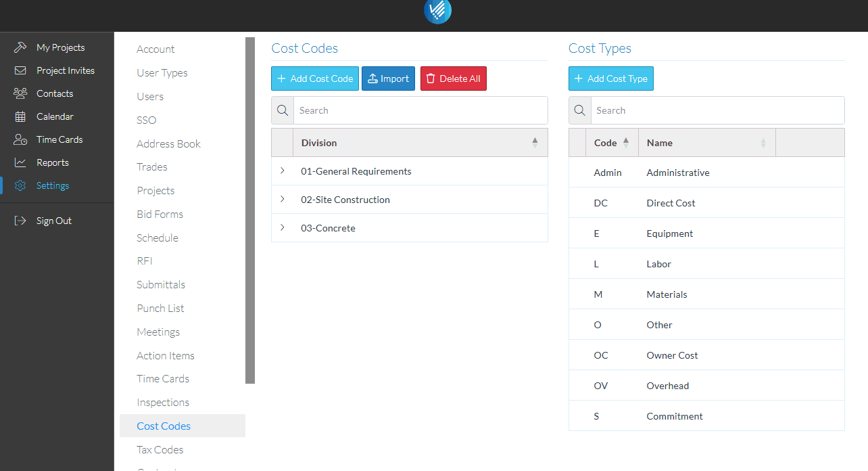
Task: Click the magnifier icon in Cost Types search
Action: coord(580,110)
